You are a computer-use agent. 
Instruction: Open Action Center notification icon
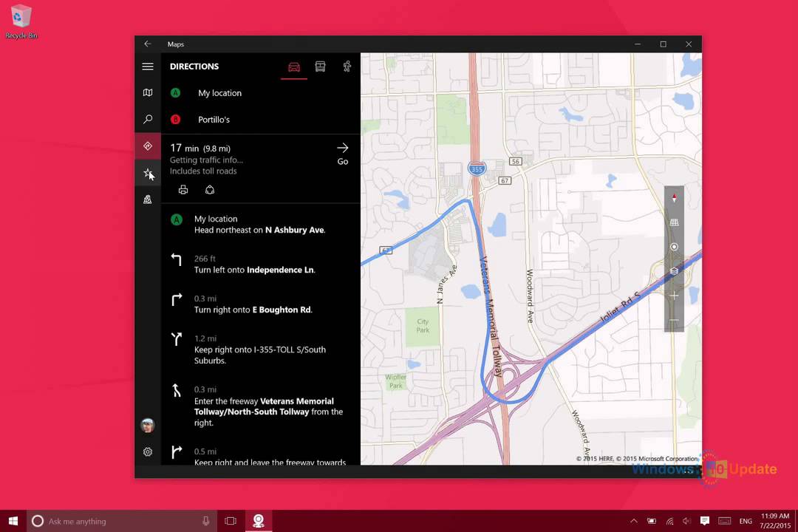[x=705, y=521]
